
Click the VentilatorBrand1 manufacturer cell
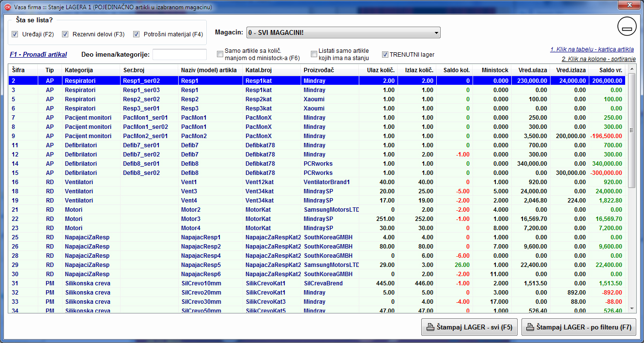pyautogui.click(x=330, y=182)
